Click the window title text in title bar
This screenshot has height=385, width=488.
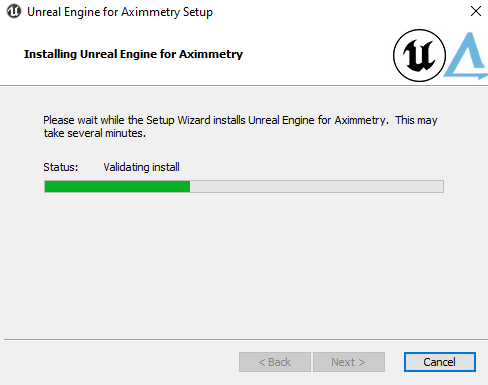(x=120, y=12)
